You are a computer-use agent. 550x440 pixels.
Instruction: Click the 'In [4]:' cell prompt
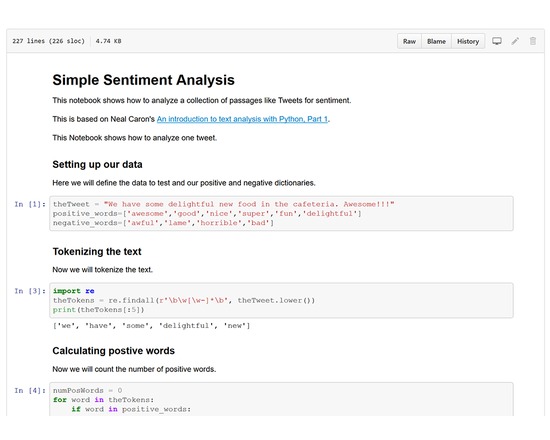30,391
